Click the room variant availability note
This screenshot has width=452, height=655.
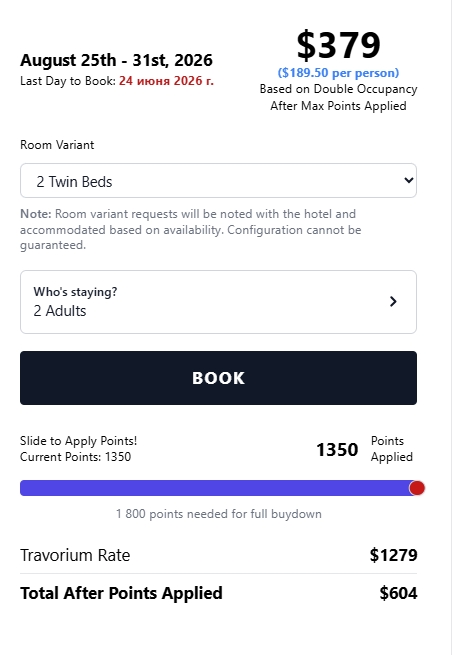point(190,229)
